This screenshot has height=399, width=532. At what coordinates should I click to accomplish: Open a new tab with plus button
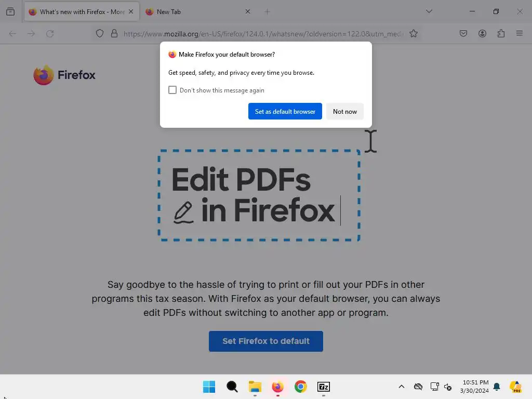click(268, 12)
